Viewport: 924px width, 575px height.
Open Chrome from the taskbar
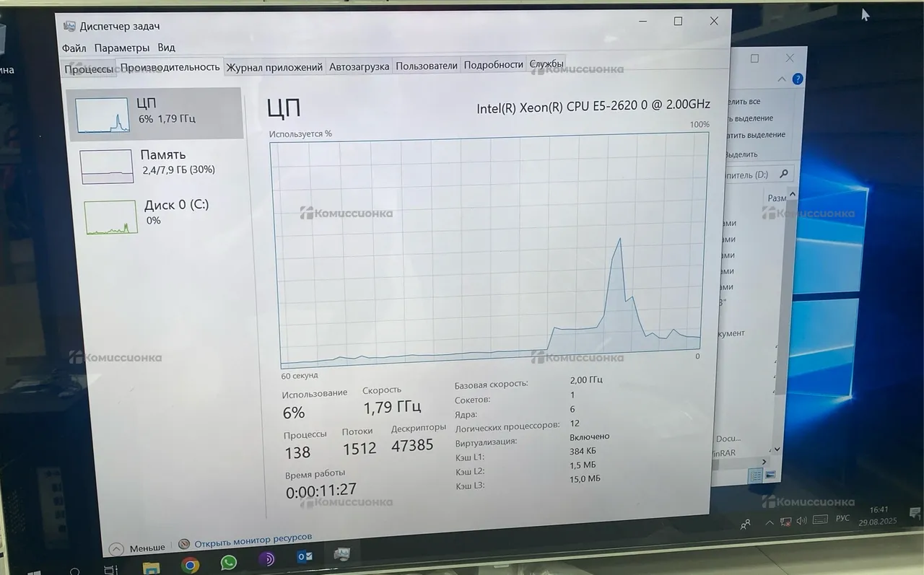(190, 565)
